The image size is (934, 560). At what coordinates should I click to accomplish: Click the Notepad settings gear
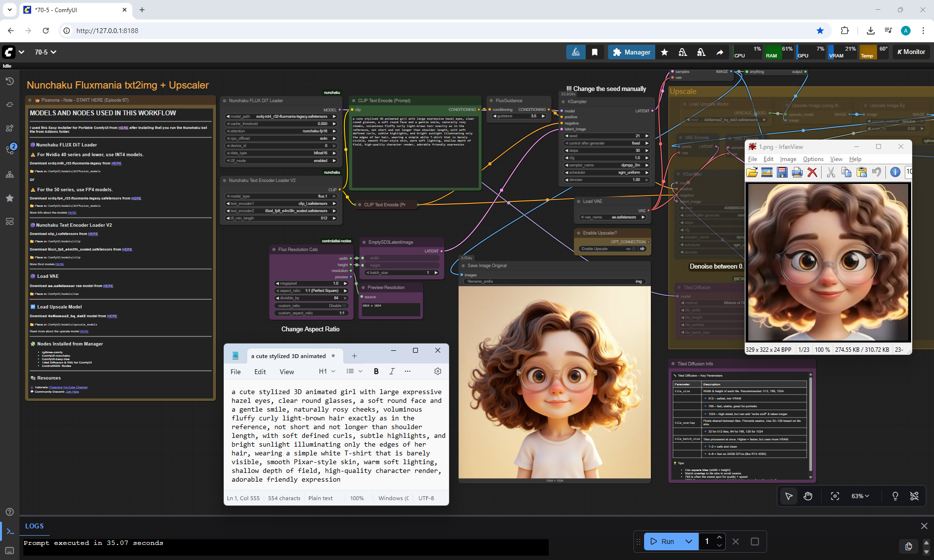point(437,371)
